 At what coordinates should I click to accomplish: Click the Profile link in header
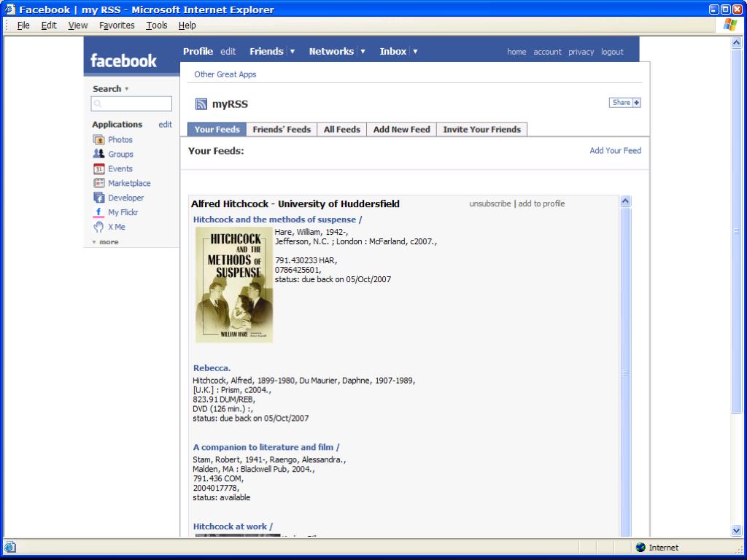(x=198, y=52)
